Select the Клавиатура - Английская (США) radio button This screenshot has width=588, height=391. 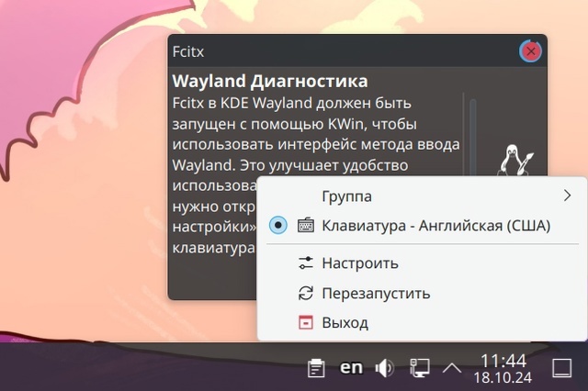(x=278, y=225)
